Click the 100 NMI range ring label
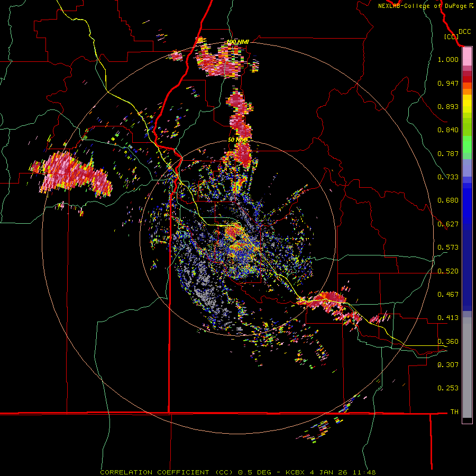Screen dimensions: 476x476 point(238,42)
